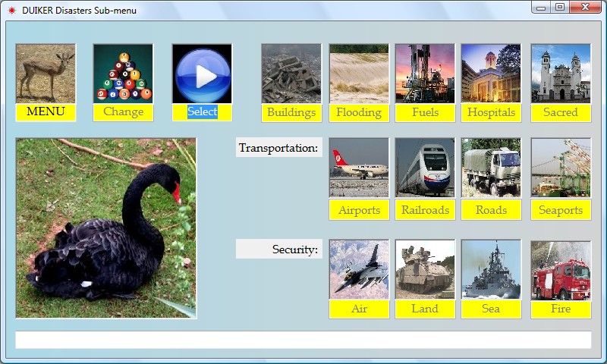Click the empty white status text field
The height and width of the screenshot is (364, 607).
point(303,340)
